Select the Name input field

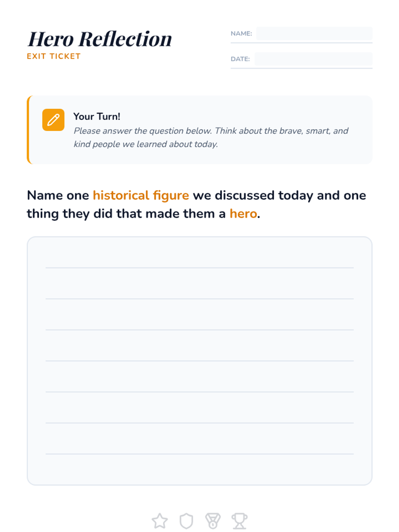click(x=314, y=34)
